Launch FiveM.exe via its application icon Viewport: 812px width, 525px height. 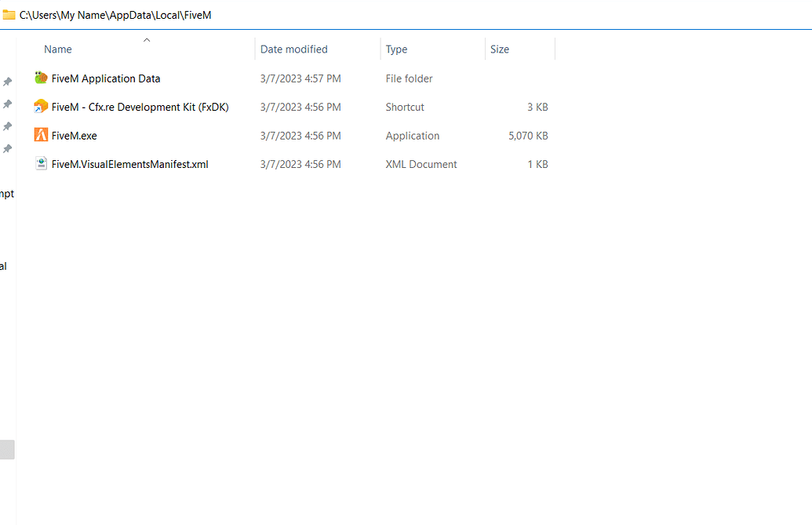pos(40,135)
